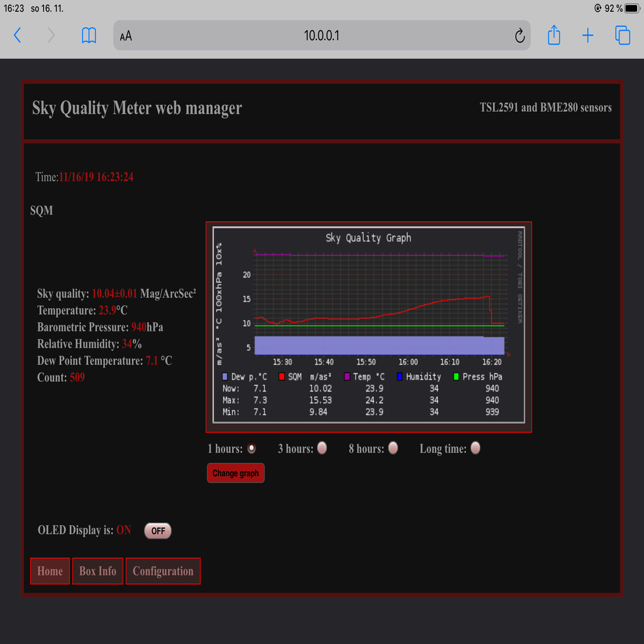
Task: Click the 10.0.0.1 address bar
Action: click(x=322, y=35)
